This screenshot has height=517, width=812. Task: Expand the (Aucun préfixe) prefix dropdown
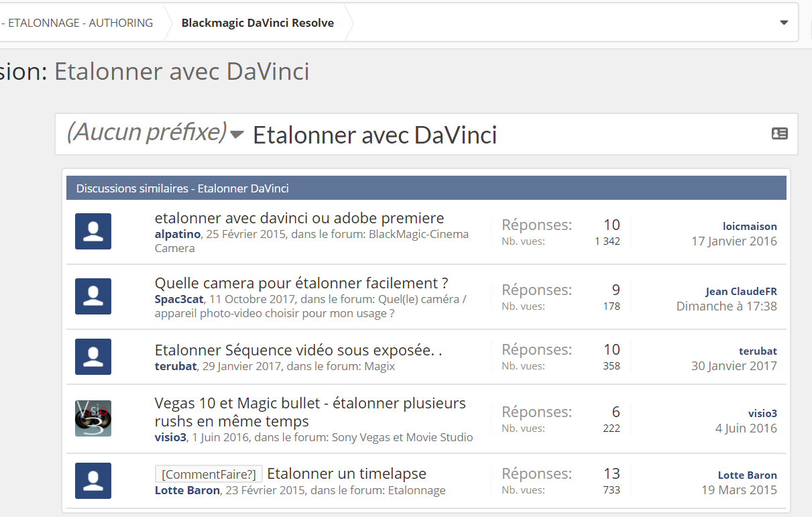(x=155, y=133)
